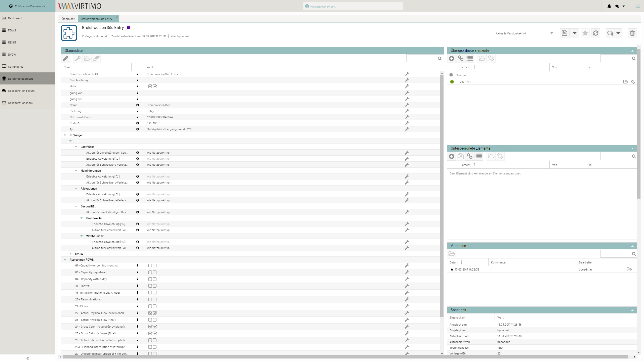Toggle checkbox for 01 - Capacity for coming months
The height and width of the screenshot is (362, 644).
(x=152, y=266)
